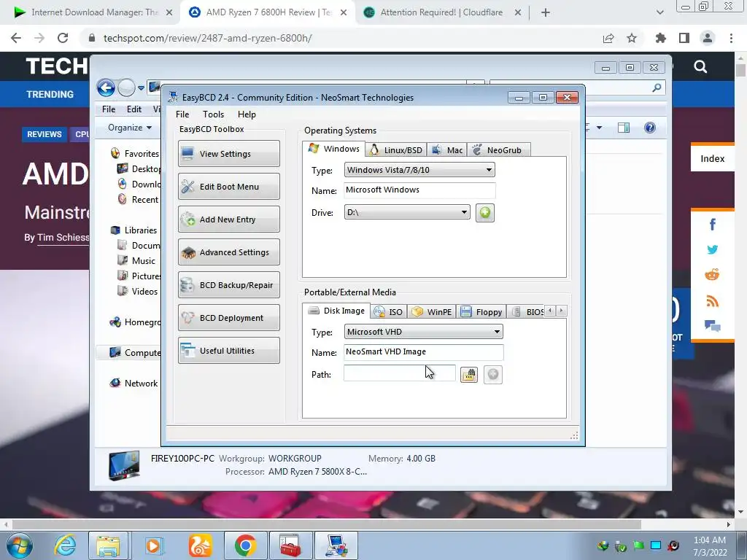The width and height of the screenshot is (747, 560).
Task: Switch to the Linux/BSD tab
Action: (x=396, y=150)
